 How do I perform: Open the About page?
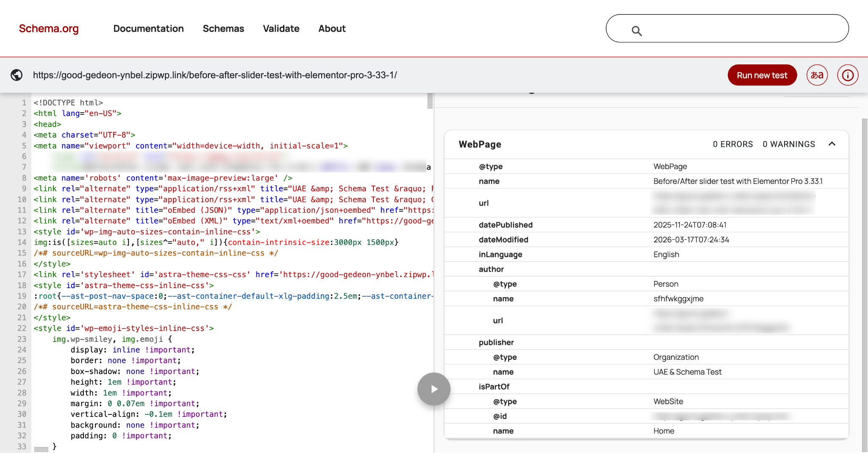coord(332,28)
